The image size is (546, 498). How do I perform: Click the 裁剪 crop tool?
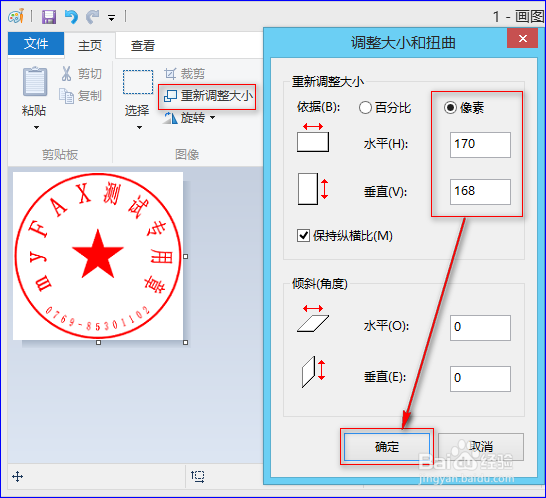185,73
